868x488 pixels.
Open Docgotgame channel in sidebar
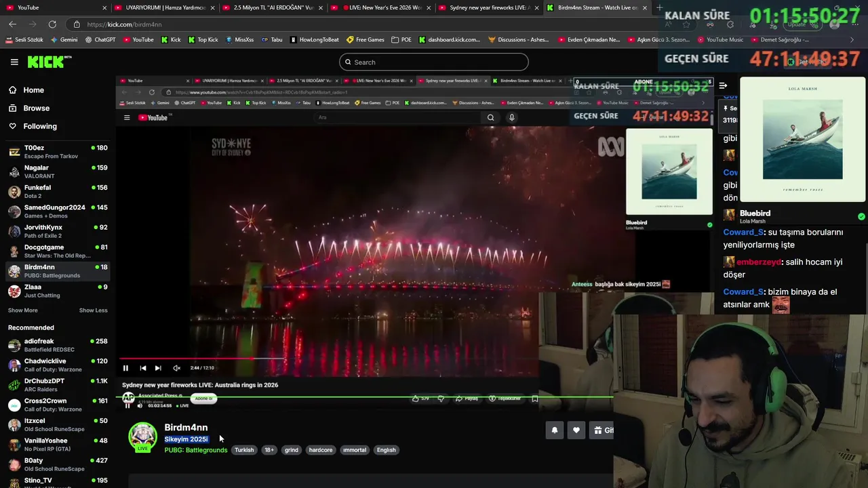click(57, 251)
